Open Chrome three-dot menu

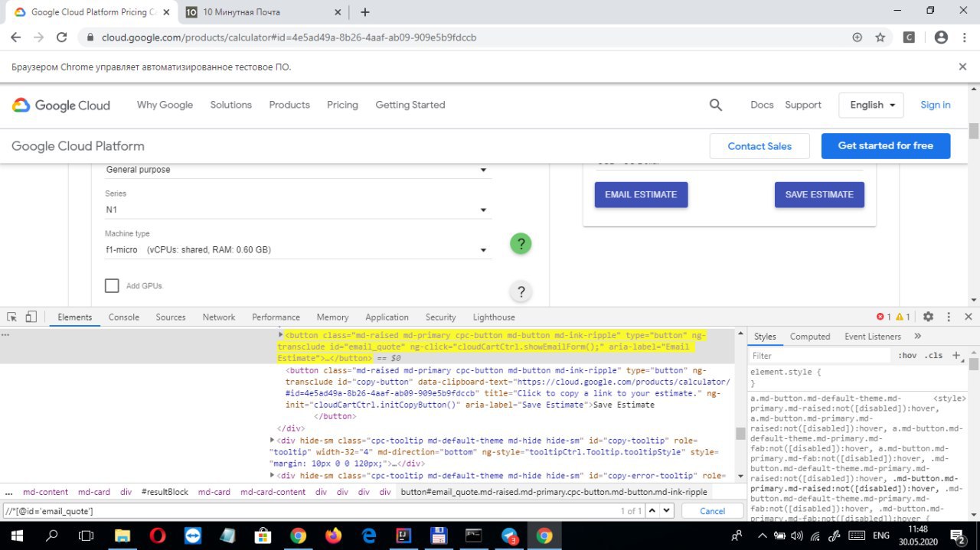(963, 37)
